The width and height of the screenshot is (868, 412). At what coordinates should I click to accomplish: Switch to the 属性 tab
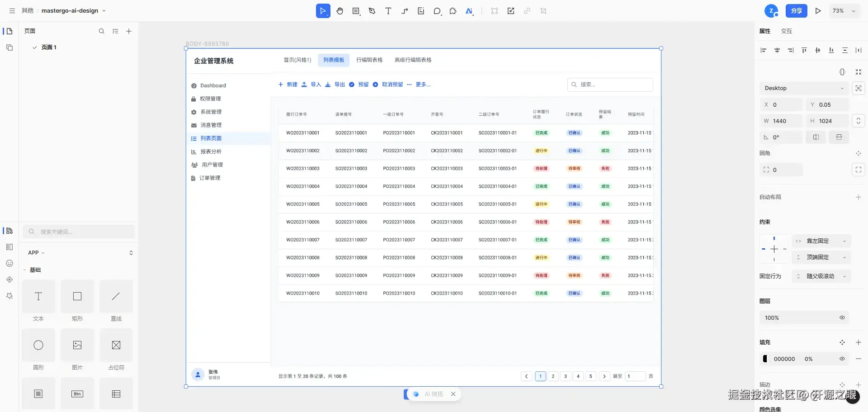(x=765, y=31)
